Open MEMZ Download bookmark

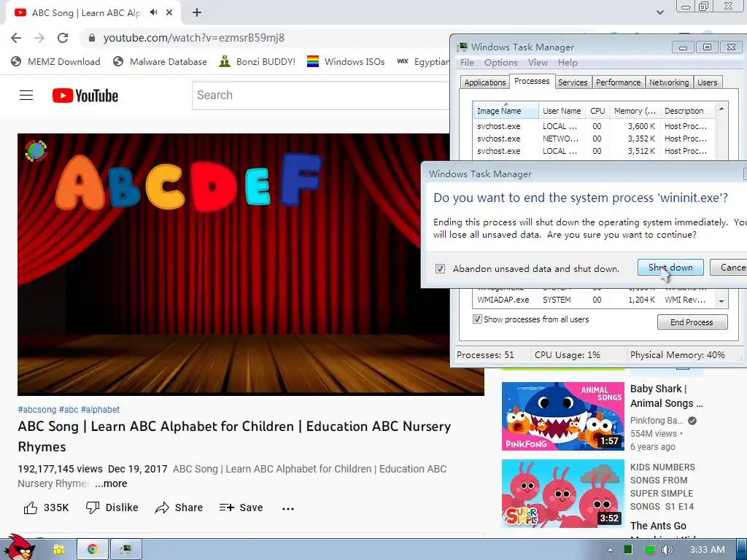(55, 61)
